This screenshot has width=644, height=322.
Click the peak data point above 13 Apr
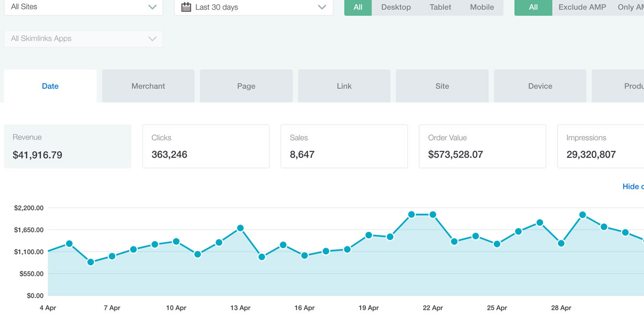pyautogui.click(x=240, y=228)
